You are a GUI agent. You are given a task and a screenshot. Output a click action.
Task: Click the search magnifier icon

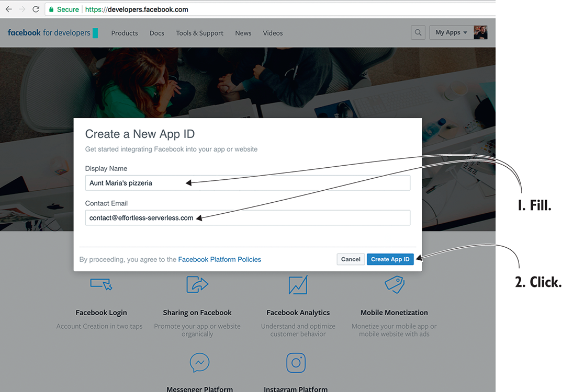[418, 32]
